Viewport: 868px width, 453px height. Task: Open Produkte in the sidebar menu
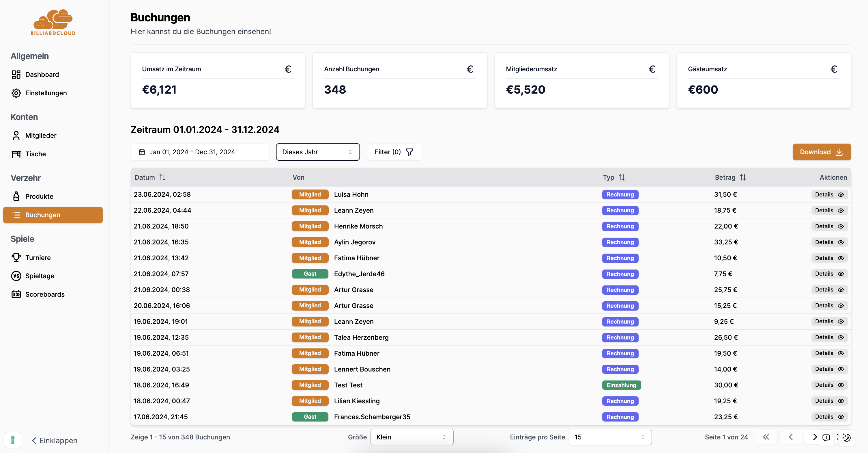pyautogui.click(x=39, y=196)
